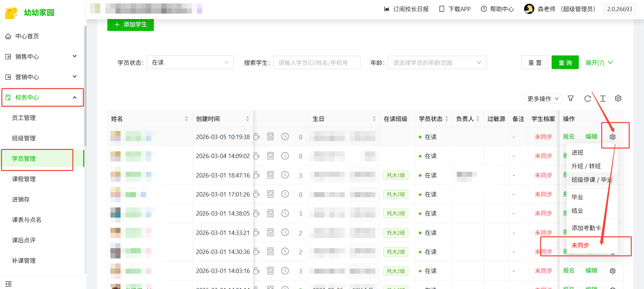Sort table by 创建时间 column
Screen dimensions: 644x289
pyautogui.click(x=247, y=119)
